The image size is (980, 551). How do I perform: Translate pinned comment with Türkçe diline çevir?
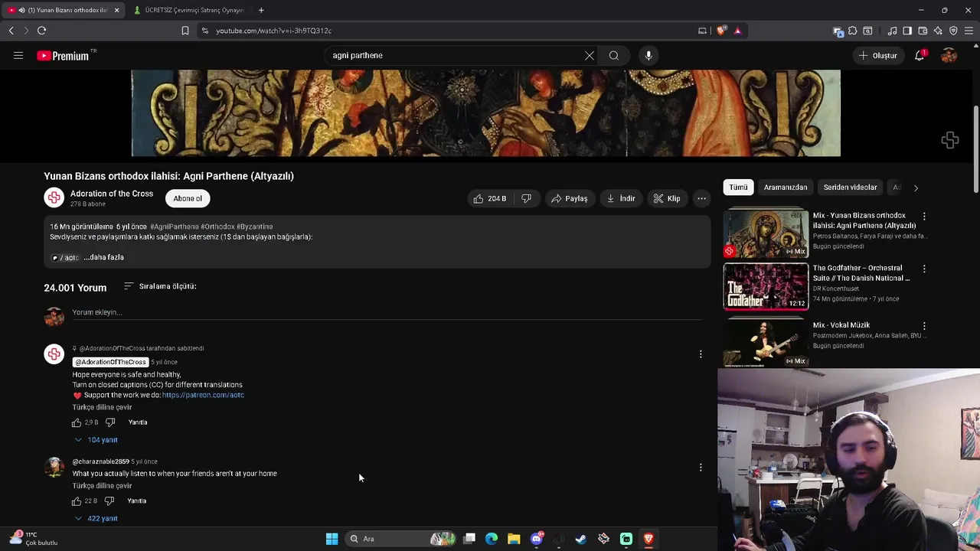click(x=102, y=407)
